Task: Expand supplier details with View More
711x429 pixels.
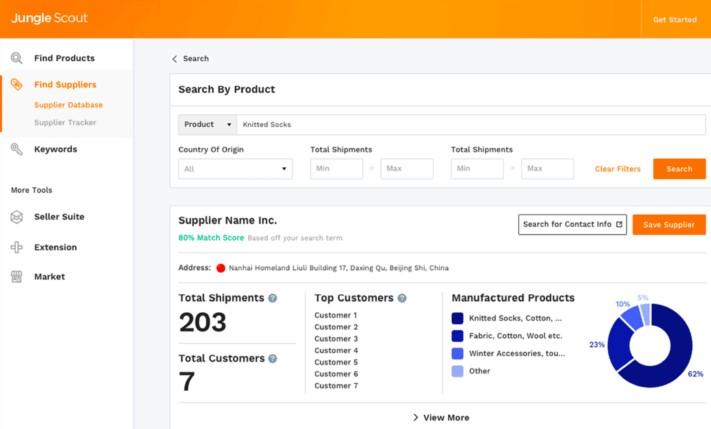Action: pyautogui.click(x=441, y=418)
